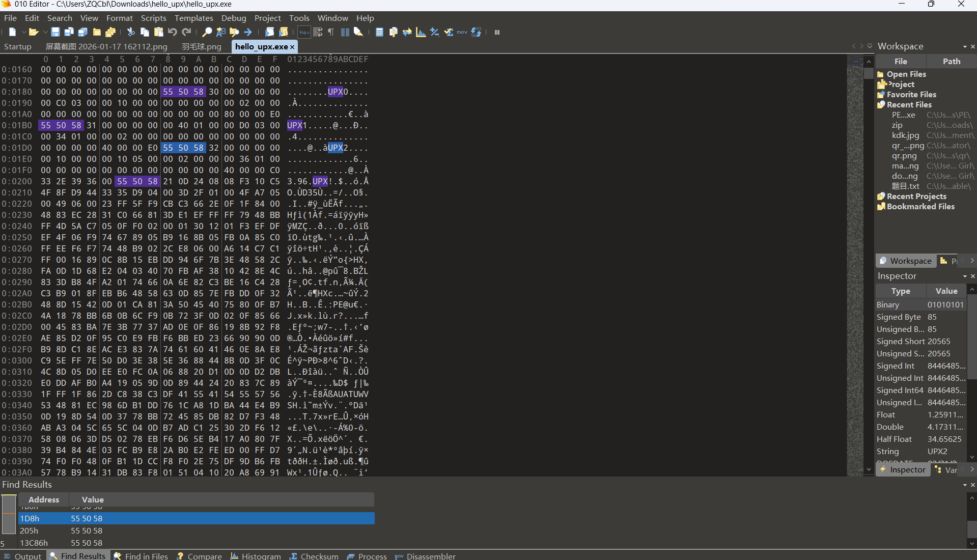
Task: Open the Inspector panel options dropdown
Action: coord(965,276)
